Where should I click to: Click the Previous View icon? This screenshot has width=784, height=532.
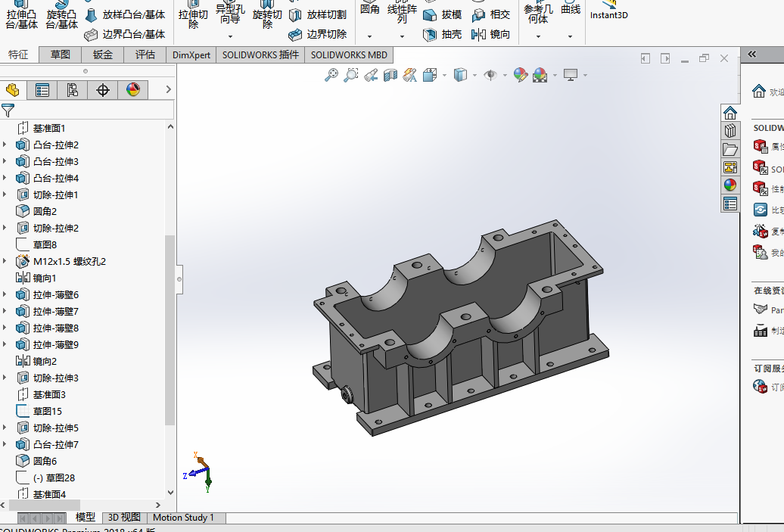pyautogui.click(x=371, y=75)
